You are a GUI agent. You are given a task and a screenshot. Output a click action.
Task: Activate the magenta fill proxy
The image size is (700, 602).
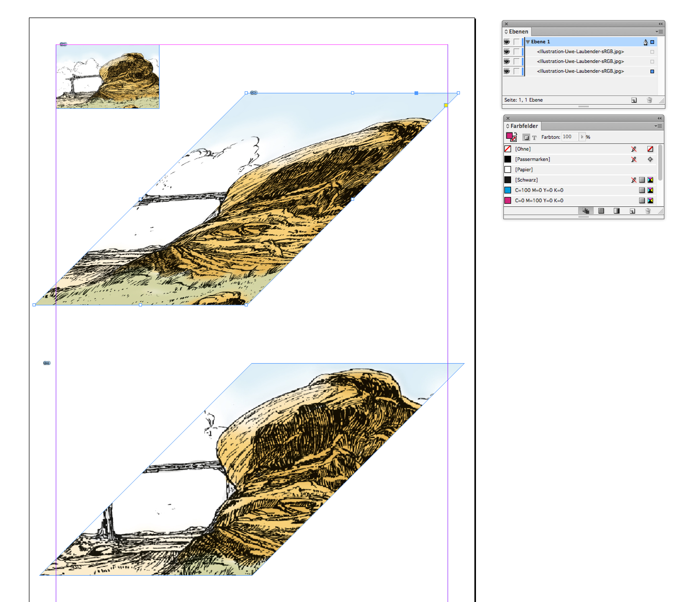[x=509, y=135]
